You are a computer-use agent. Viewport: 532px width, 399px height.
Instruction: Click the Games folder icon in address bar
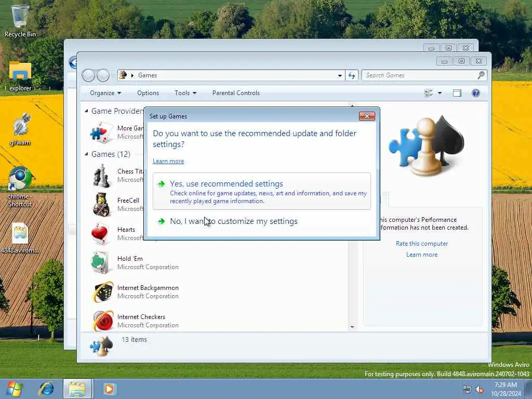(124, 75)
